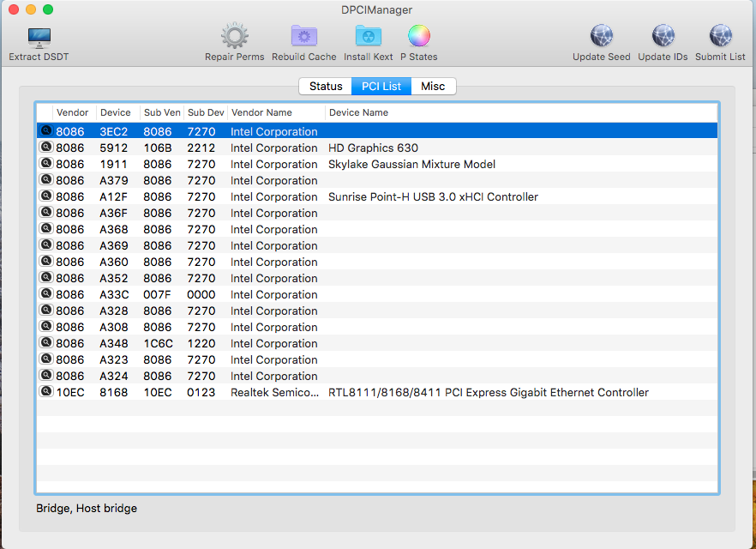
Task: Click sub device cell 2212
Action: (201, 148)
